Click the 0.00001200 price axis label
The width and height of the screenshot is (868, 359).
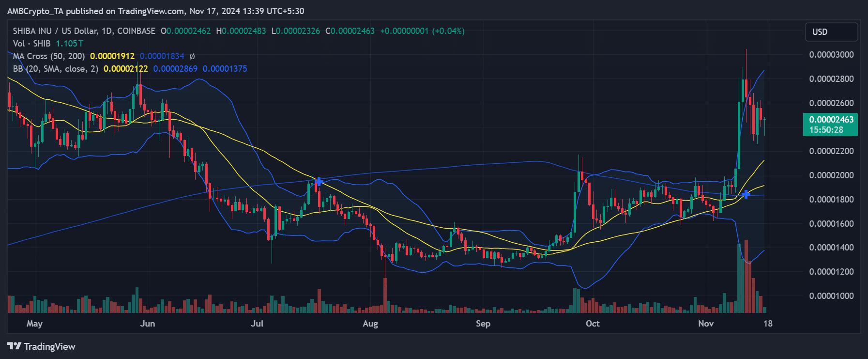[x=832, y=272]
